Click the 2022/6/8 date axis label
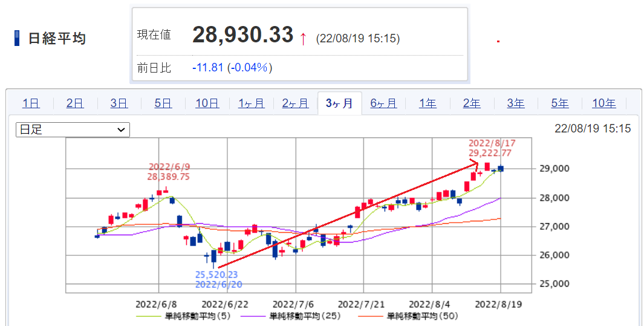The width and height of the screenshot is (644, 326). [156, 304]
